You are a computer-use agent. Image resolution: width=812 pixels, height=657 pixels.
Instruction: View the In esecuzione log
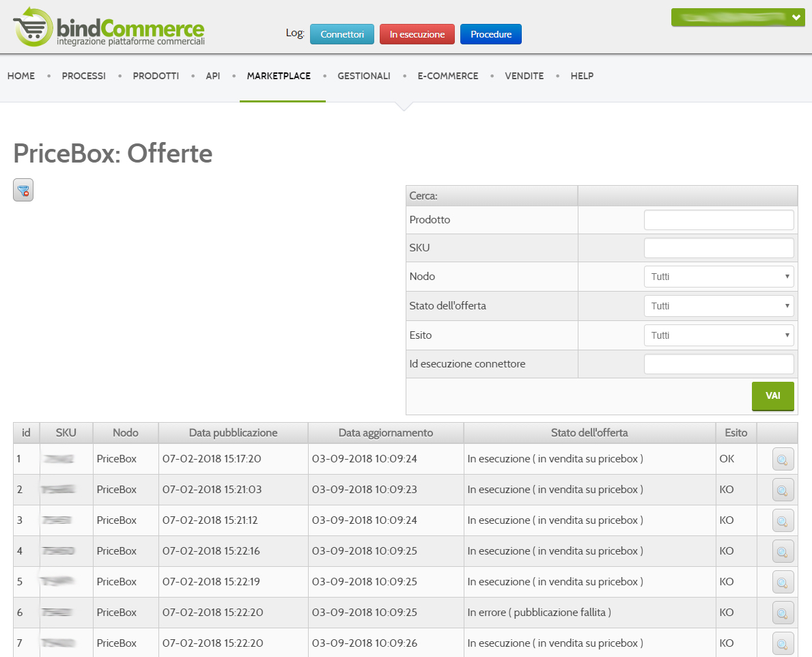tap(417, 34)
